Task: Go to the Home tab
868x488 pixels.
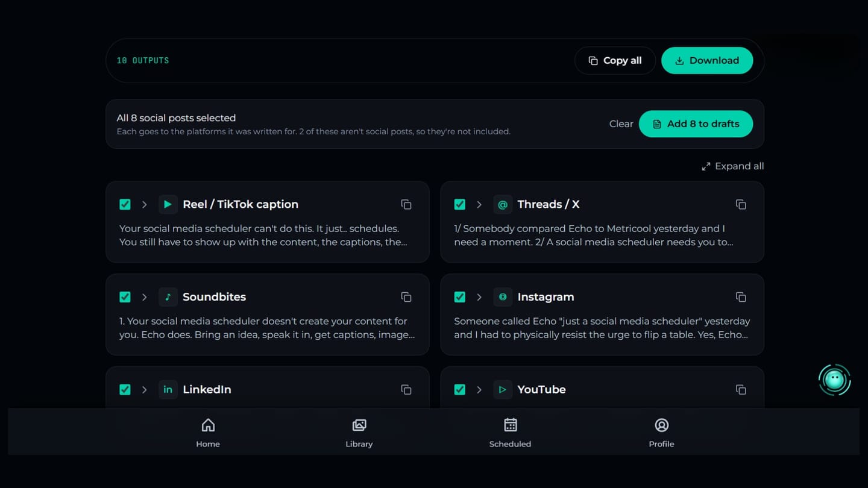Action: 208,433
